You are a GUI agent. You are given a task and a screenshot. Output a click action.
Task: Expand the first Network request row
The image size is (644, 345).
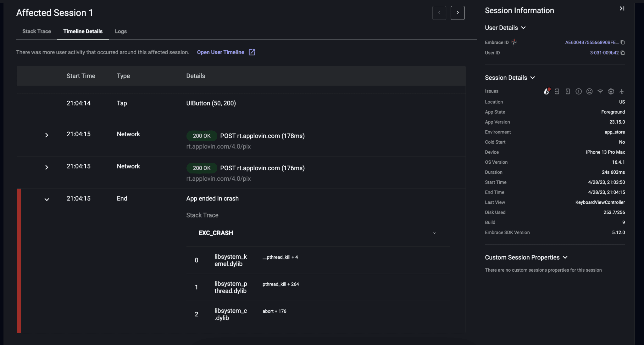coord(47,135)
